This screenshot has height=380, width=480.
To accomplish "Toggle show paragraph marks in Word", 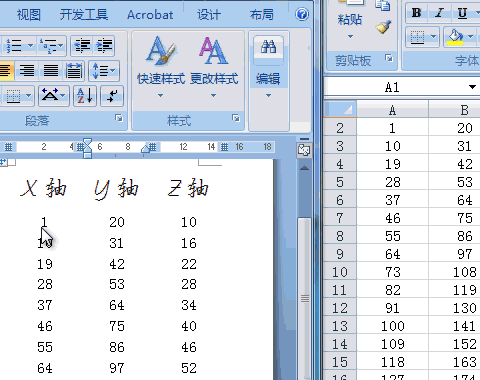I will click(x=112, y=96).
